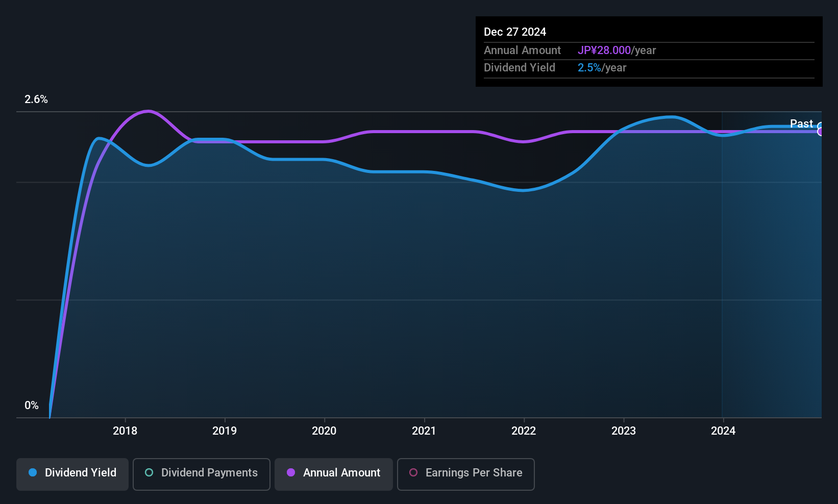This screenshot has width=838, height=504.
Task: Click the 2019 x-axis label
Action: coord(225,431)
